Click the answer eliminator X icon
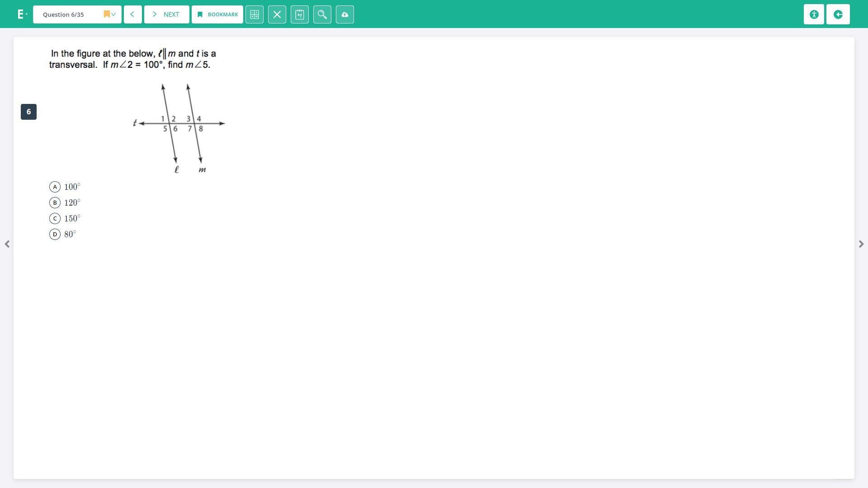 tap(277, 14)
